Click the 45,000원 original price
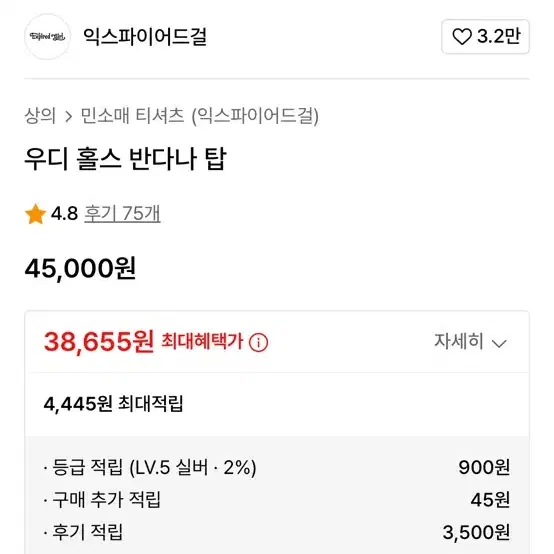 click(x=80, y=269)
